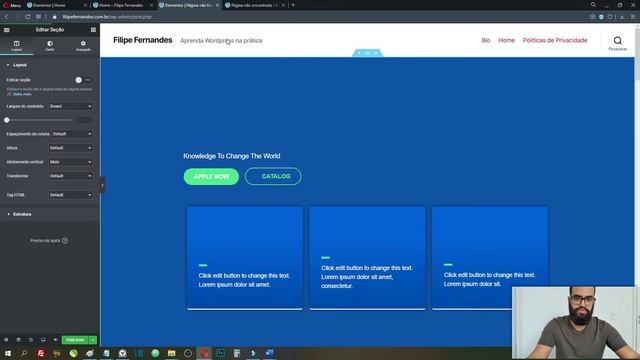This screenshot has width=640, height=360.
Task: Click the browser address bar URL
Action: [107, 17]
